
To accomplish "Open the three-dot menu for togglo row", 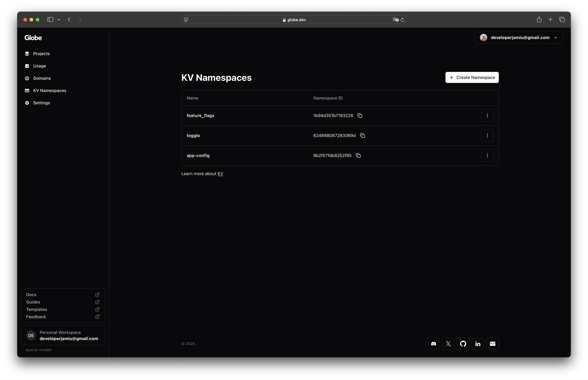I will (487, 135).
